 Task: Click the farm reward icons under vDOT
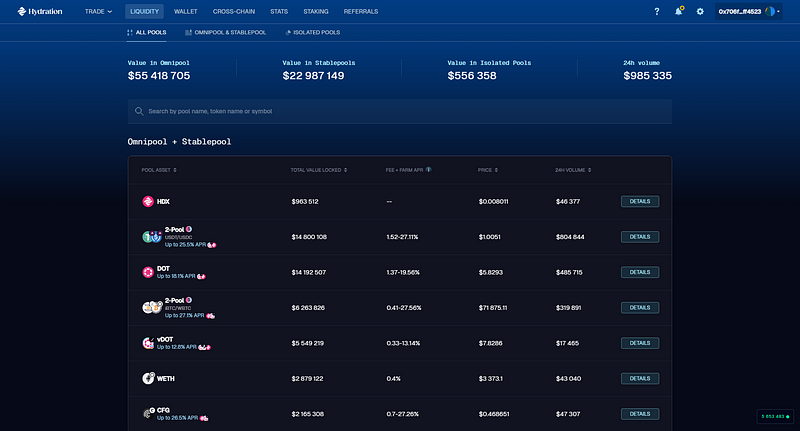click(205, 347)
